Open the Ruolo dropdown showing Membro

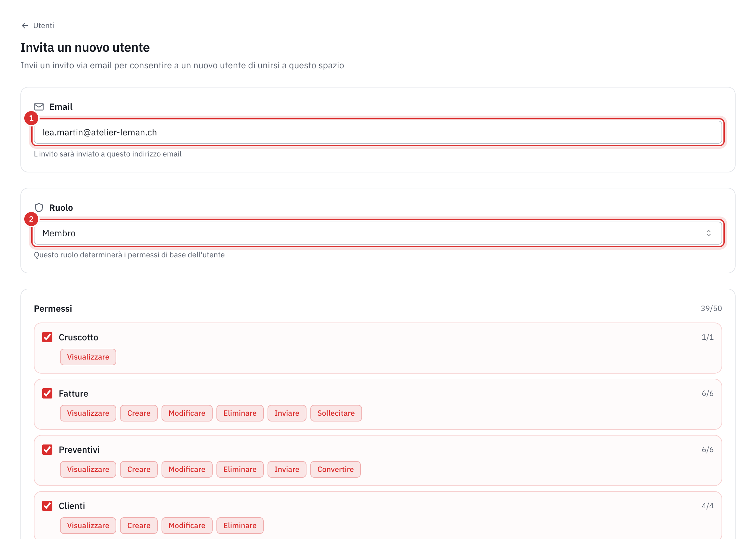[x=378, y=233]
